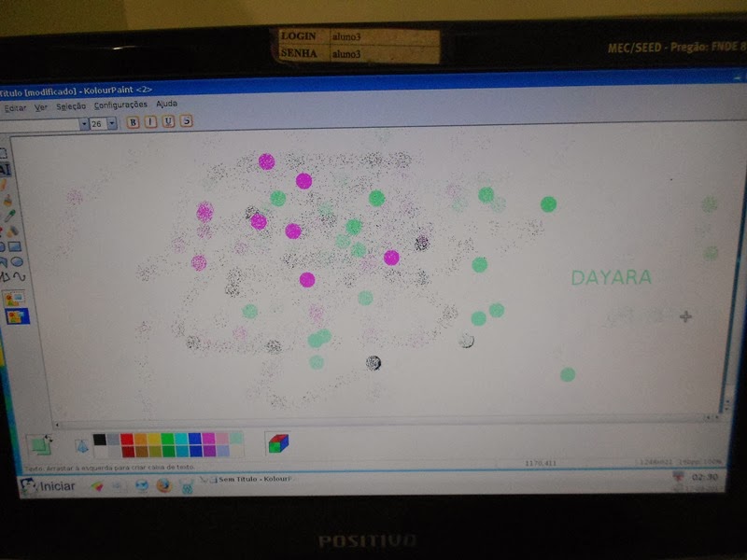Pick the magenta color swatch
This screenshot has width=747, height=560.
coord(208,438)
